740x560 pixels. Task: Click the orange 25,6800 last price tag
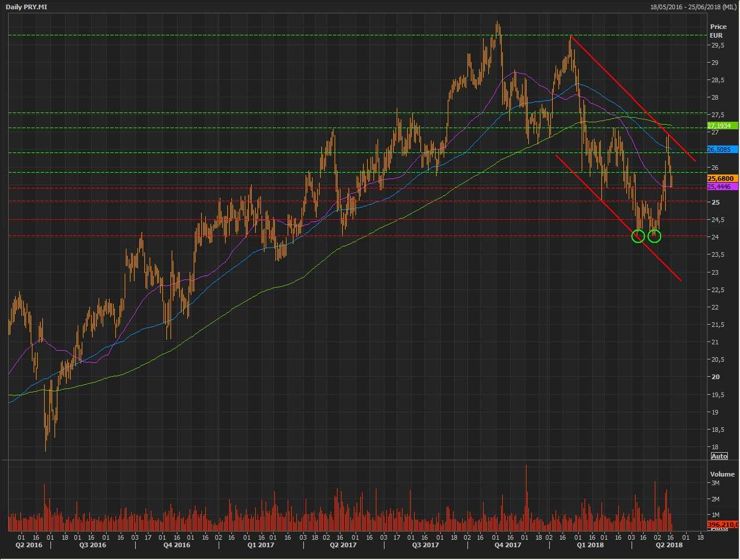pyautogui.click(x=722, y=179)
